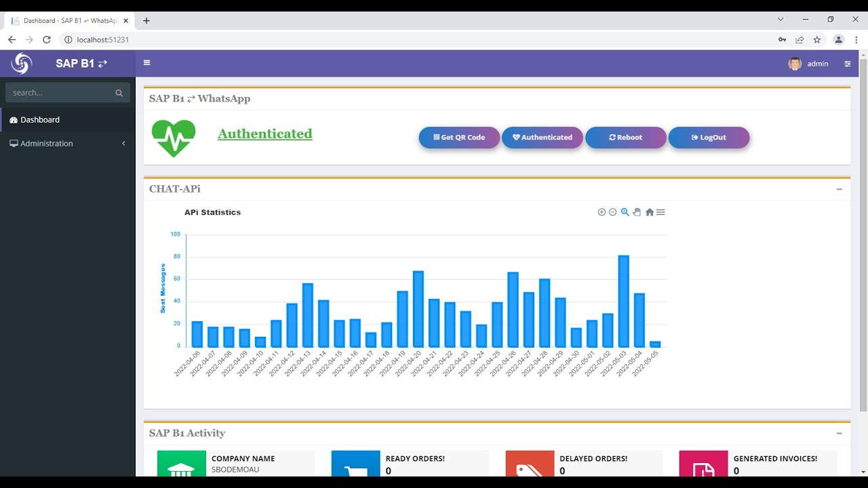The height and width of the screenshot is (488, 868).
Task: Select Dashboard in the sidebar
Action: (x=68, y=120)
